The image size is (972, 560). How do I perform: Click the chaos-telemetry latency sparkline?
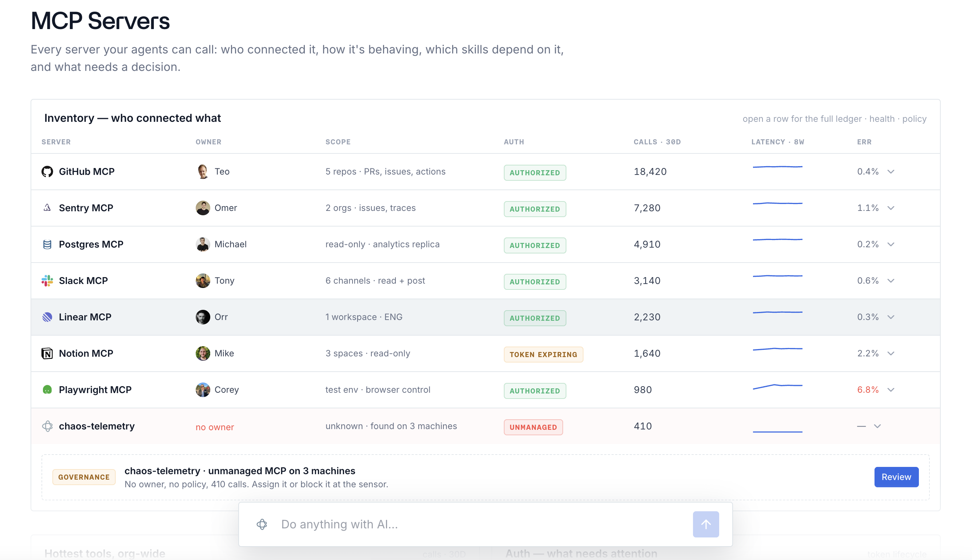click(777, 432)
